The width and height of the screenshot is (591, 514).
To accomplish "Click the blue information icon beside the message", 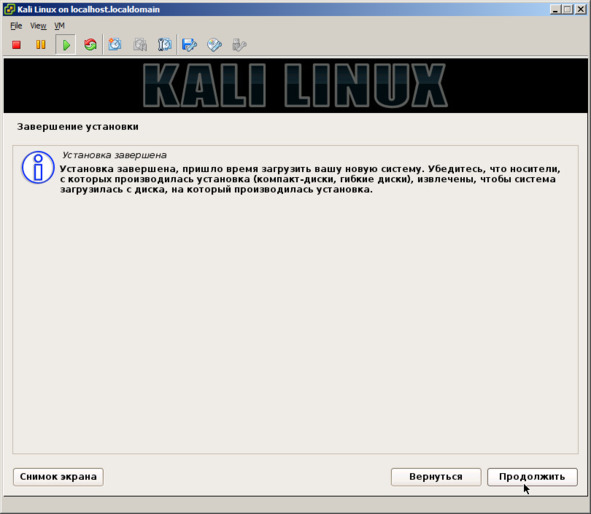I will tap(38, 167).
